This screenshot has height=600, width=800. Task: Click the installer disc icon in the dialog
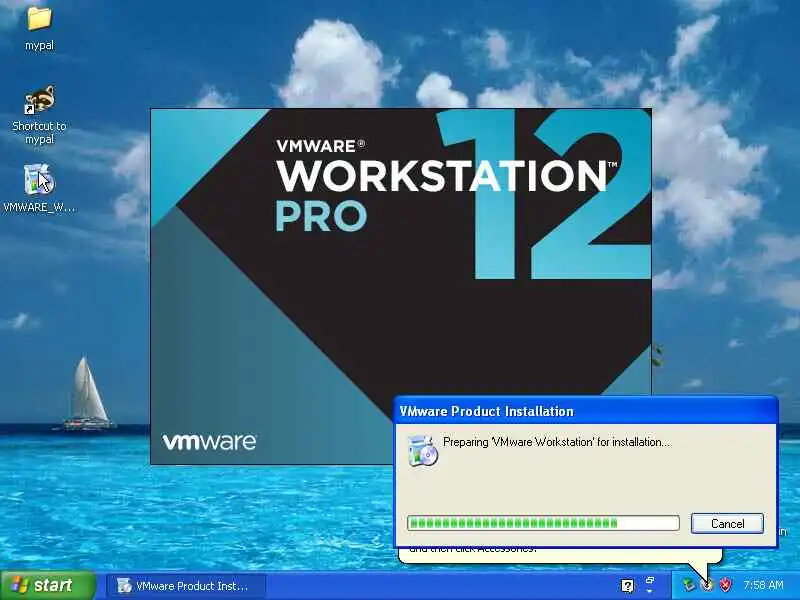tap(423, 451)
